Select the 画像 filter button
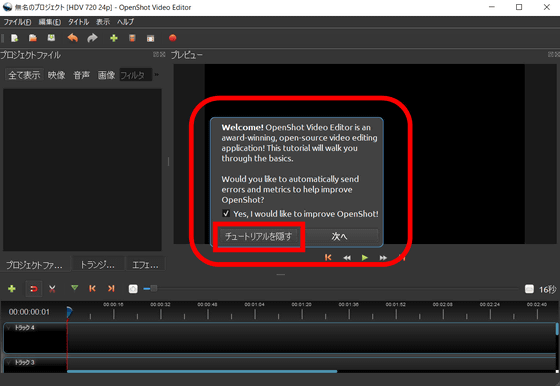Viewport: 560px width, 386px height. (106, 75)
